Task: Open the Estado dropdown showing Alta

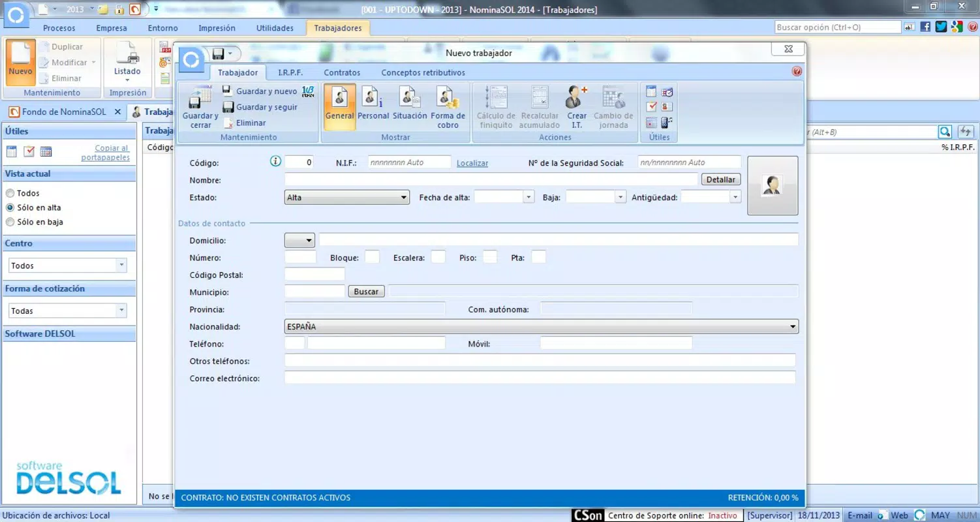Action: point(347,197)
